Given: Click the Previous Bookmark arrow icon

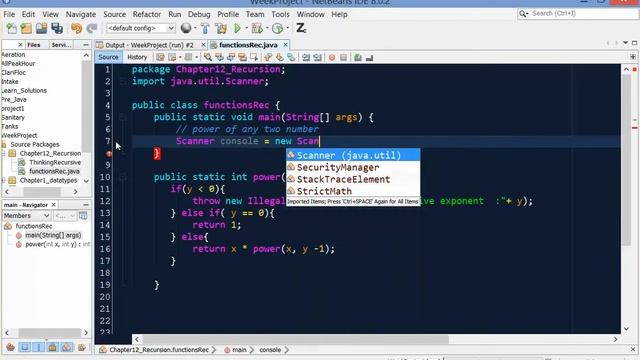Looking at the screenshot, I should coord(268,57).
